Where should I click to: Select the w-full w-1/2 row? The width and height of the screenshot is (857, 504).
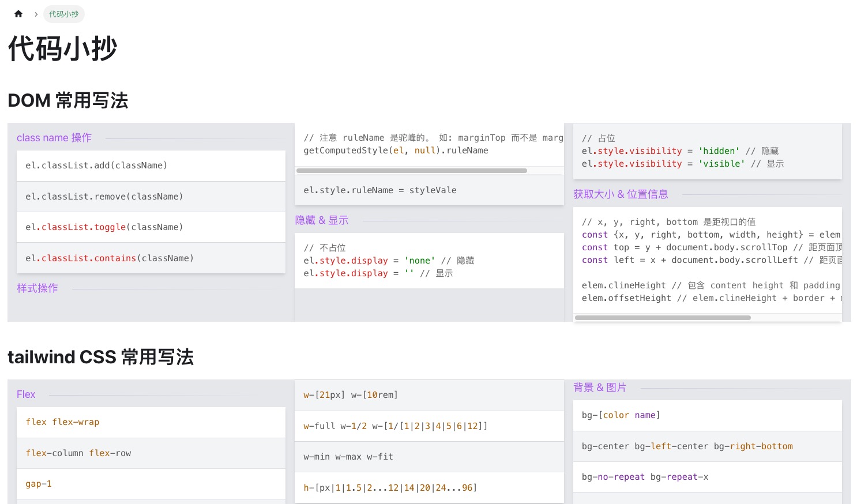pyautogui.click(x=429, y=426)
